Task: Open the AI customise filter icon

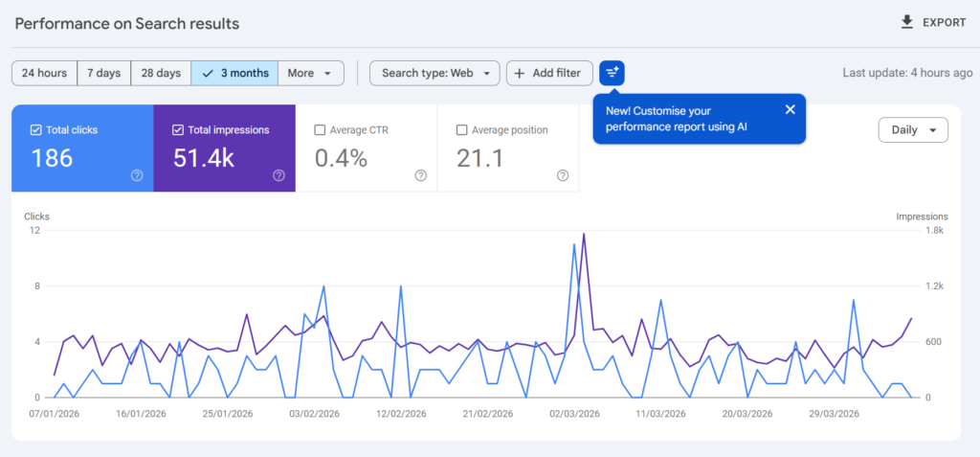Action: click(x=612, y=73)
